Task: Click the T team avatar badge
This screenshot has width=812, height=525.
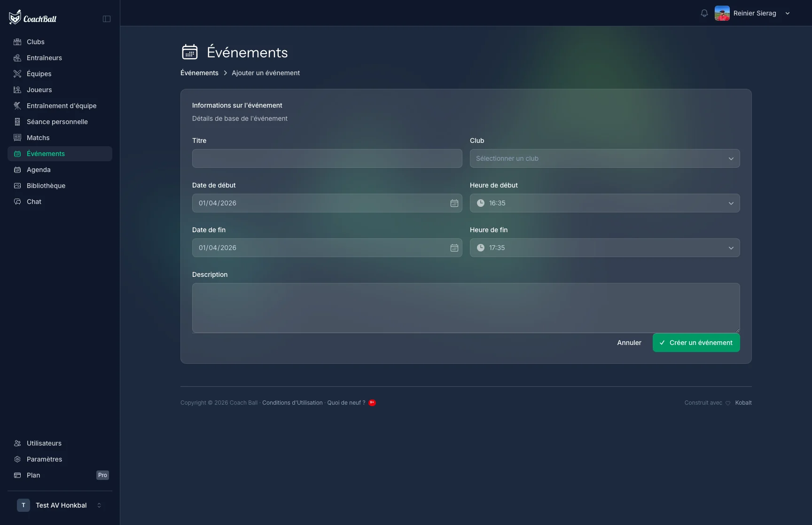Action: (x=23, y=505)
